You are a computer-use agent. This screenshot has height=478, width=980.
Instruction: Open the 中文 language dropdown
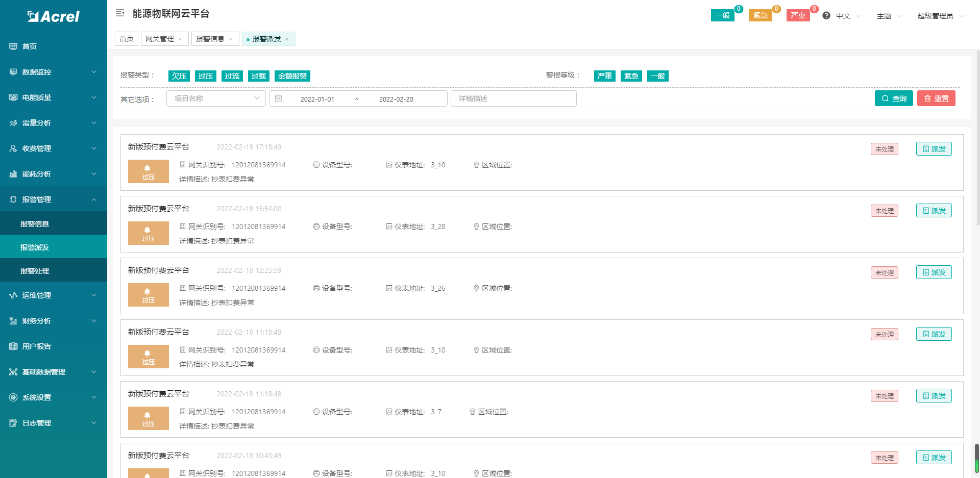[x=848, y=16]
